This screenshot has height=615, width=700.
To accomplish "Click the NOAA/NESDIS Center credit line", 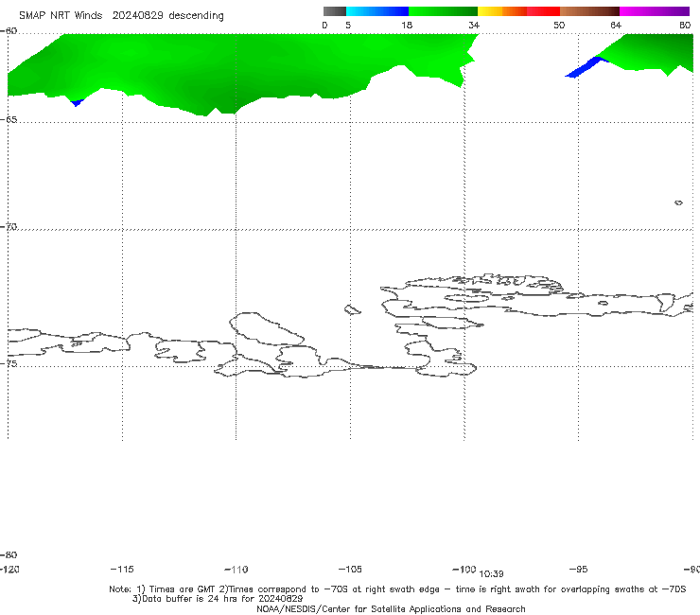I will 391,608.
